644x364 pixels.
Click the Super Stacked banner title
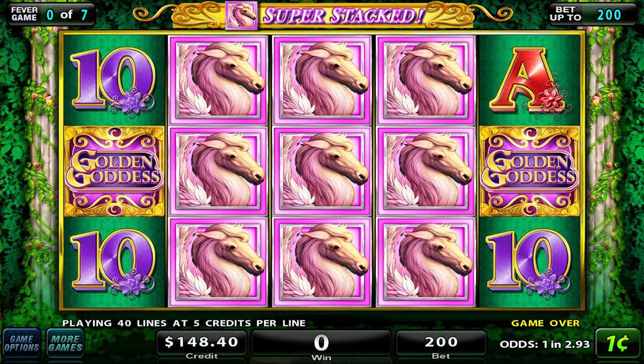pos(343,16)
